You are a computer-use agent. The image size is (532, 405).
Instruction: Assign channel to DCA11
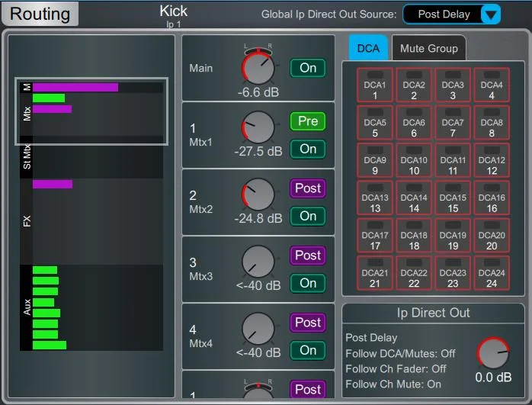(453, 160)
